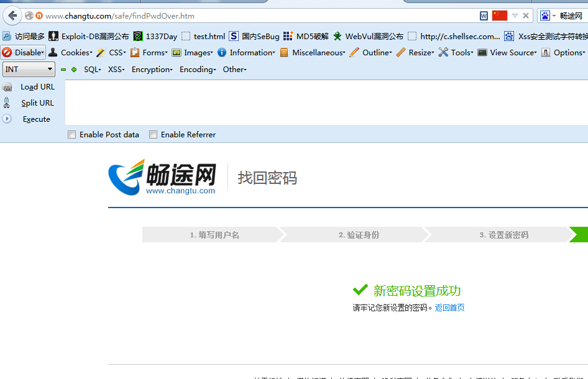Viewport: 588px width, 379px height.
Task: Open the Xss安全测试字符转换 bookmark
Action: click(546, 37)
